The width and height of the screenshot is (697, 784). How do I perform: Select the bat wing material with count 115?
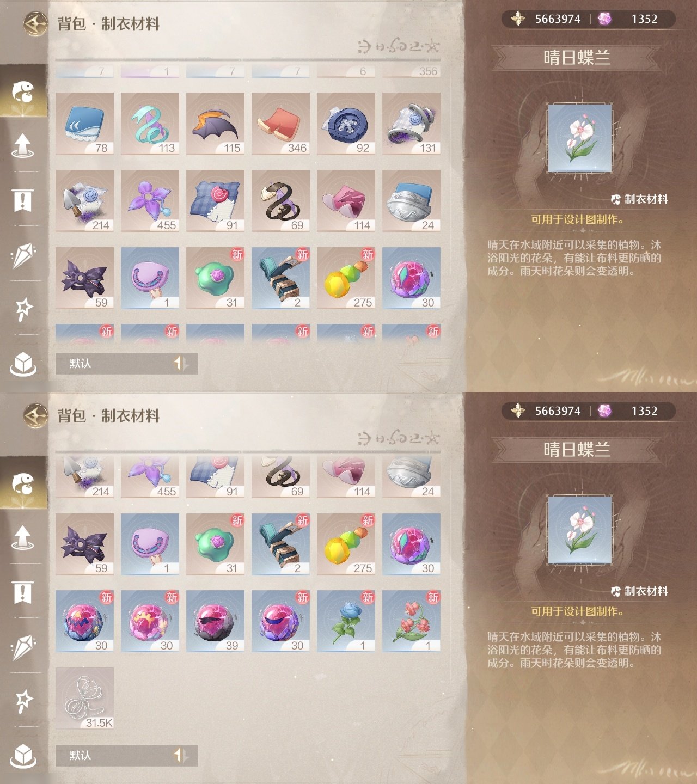point(215,124)
